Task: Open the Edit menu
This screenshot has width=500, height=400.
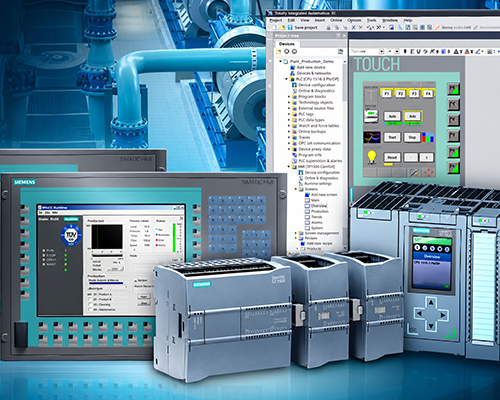Action: point(291,20)
